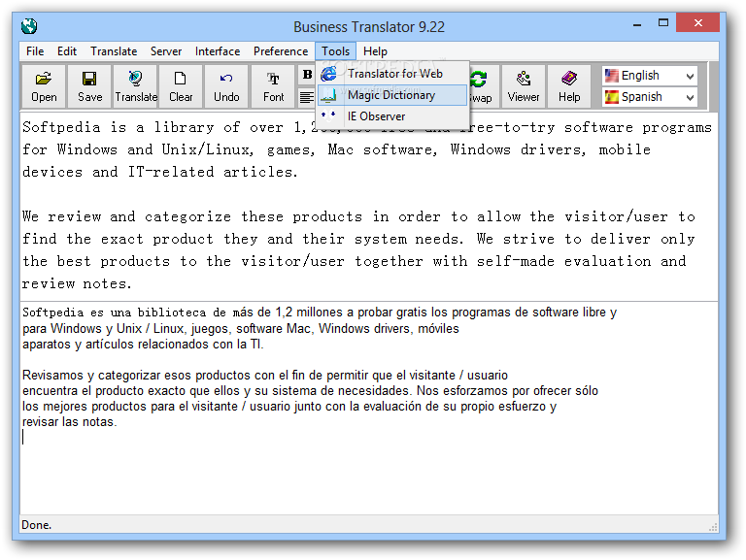The width and height of the screenshot is (746, 560).
Task: Open the English source language dropdown
Action: click(690, 76)
